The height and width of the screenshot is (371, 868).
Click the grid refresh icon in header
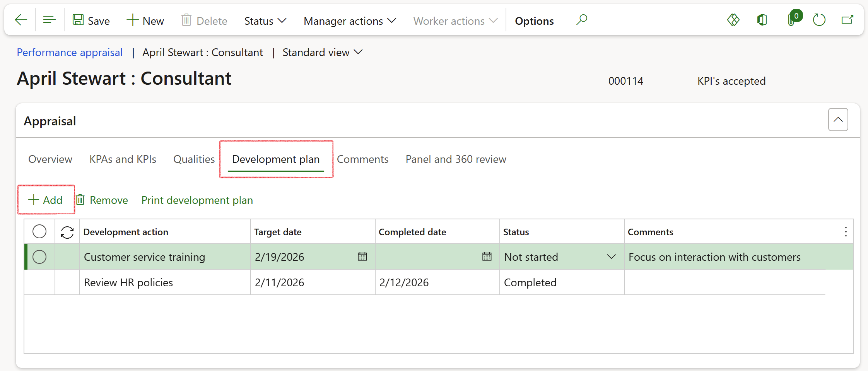click(x=67, y=232)
